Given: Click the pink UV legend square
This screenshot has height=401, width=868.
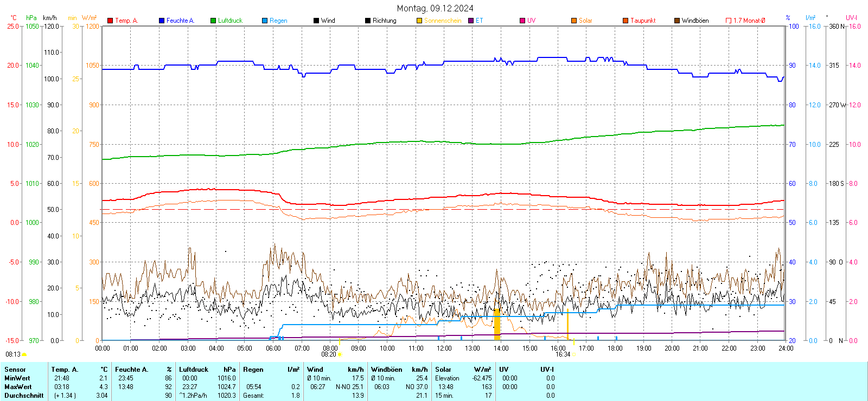Looking at the screenshot, I should pos(522,21).
